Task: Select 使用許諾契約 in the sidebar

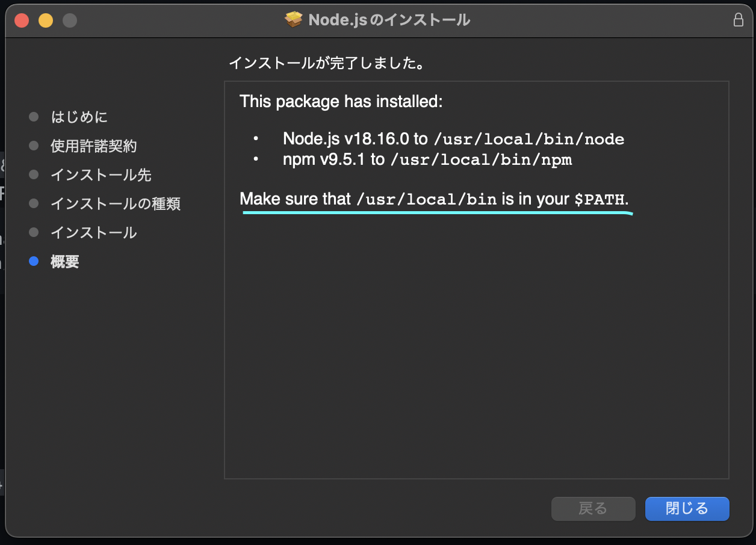Action: coord(93,146)
